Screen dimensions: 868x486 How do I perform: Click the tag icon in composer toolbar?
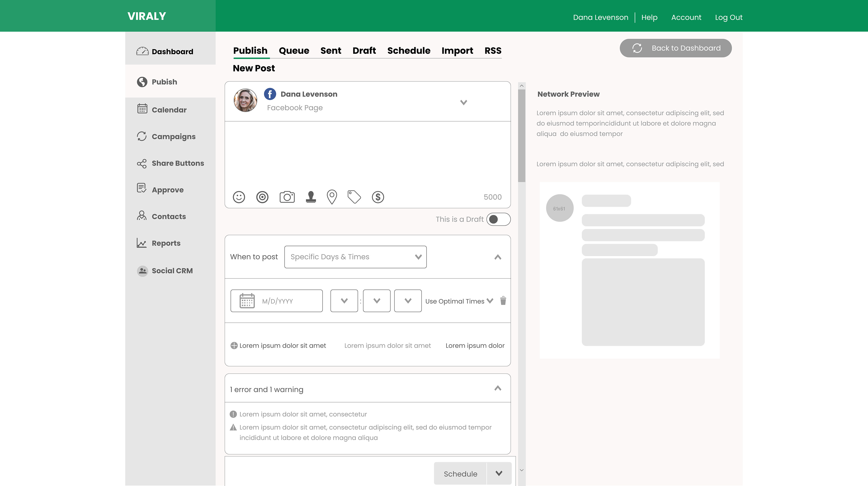354,197
